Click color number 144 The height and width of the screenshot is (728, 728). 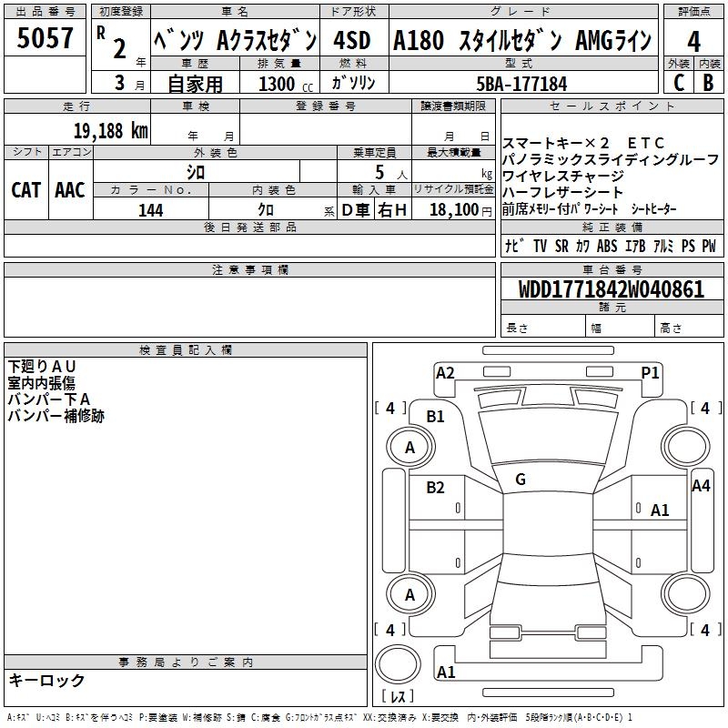tap(151, 210)
